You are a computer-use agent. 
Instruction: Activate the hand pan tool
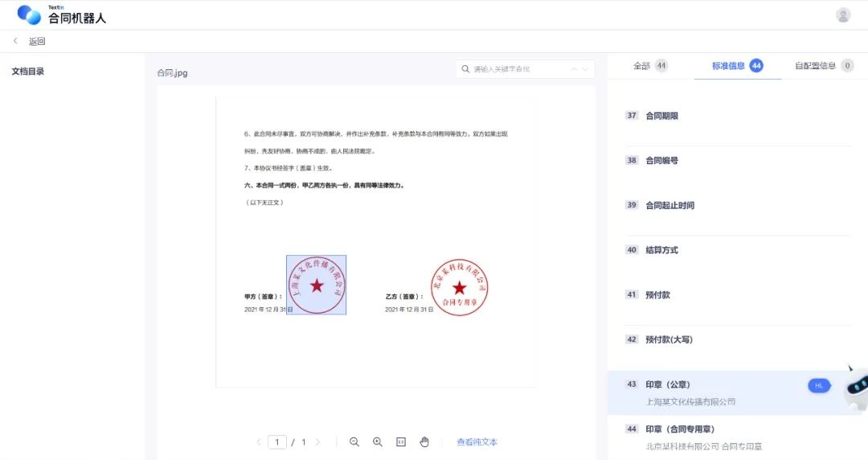point(424,442)
